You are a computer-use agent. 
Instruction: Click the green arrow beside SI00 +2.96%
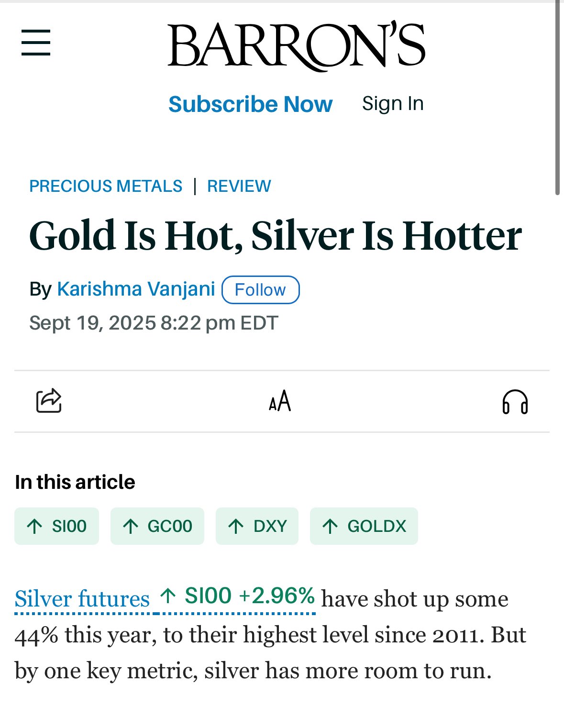168,596
